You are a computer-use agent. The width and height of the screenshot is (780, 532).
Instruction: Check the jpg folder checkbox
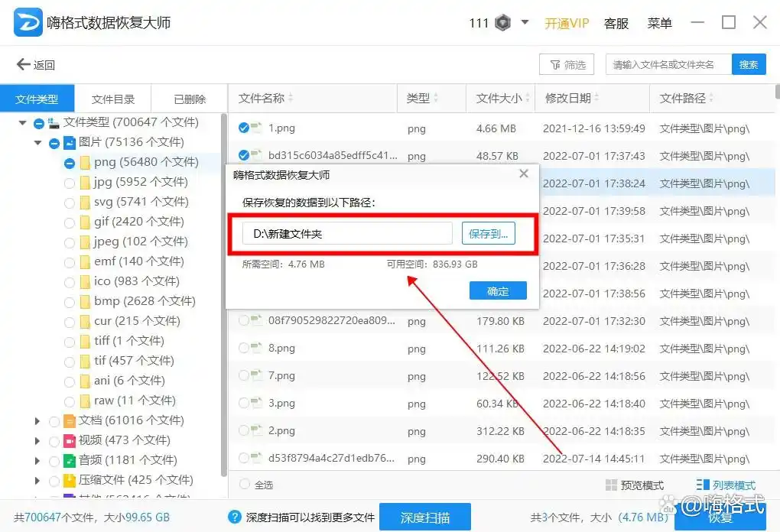click(70, 183)
